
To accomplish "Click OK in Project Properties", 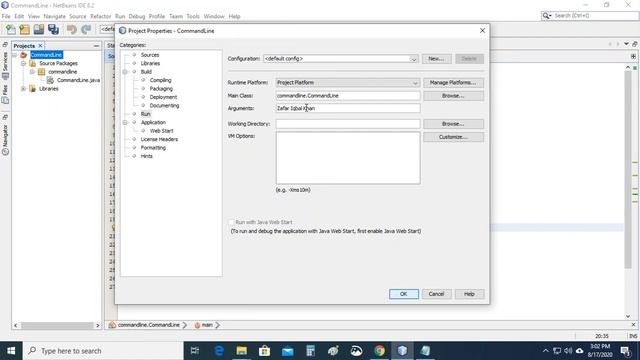I will [403, 294].
